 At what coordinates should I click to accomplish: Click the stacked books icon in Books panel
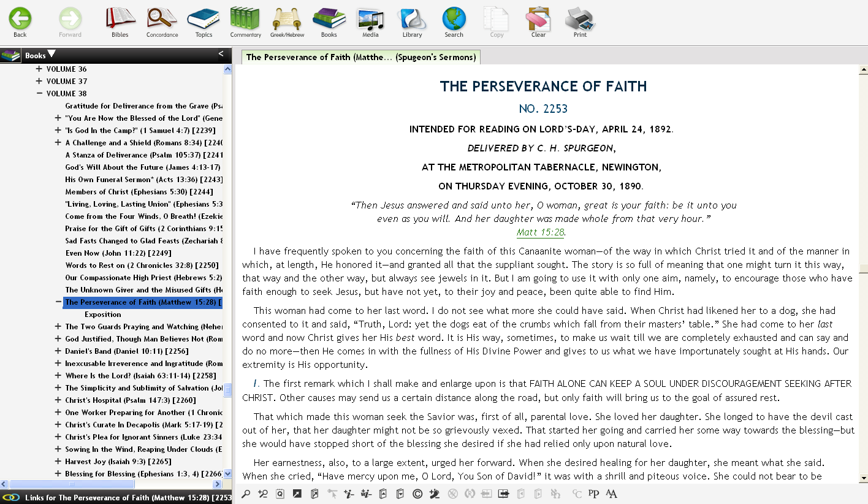[x=10, y=55]
